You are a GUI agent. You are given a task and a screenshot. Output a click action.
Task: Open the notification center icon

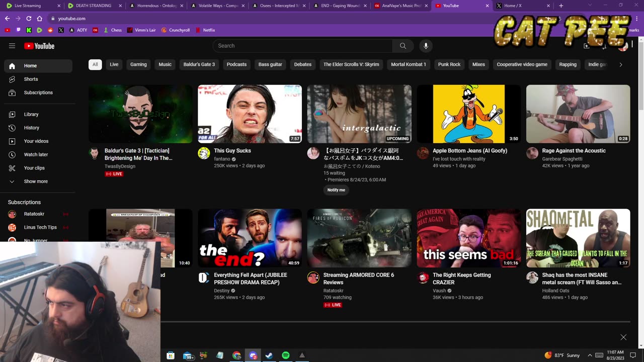pyautogui.click(x=633, y=355)
